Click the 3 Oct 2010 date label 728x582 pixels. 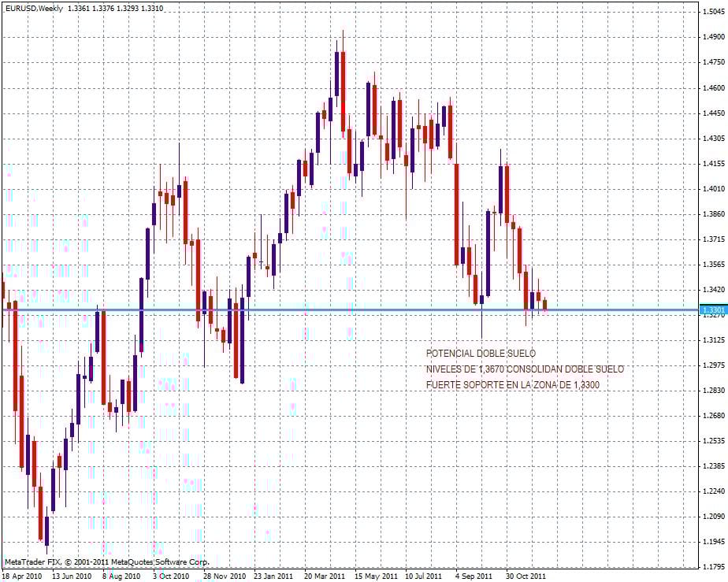pyautogui.click(x=171, y=576)
